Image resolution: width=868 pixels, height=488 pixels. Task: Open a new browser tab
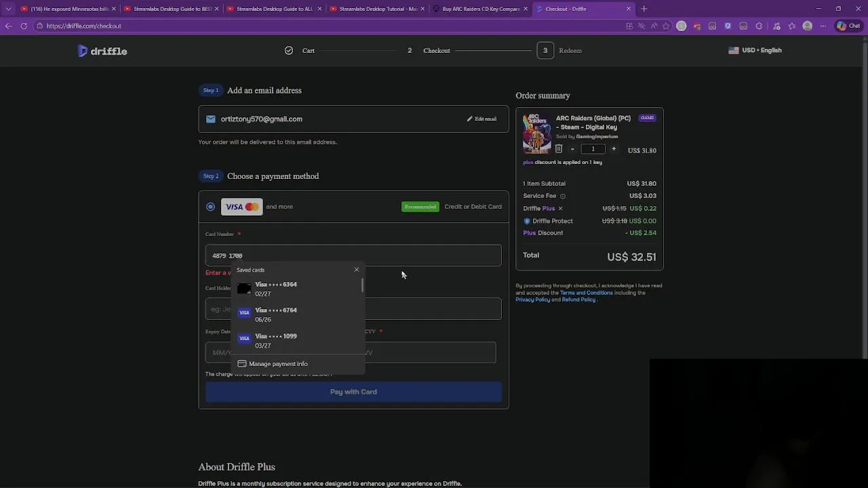click(x=644, y=9)
